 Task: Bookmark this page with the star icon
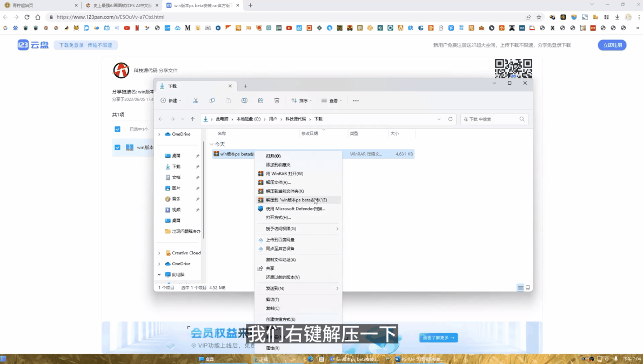pyautogui.click(x=539, y=17)
